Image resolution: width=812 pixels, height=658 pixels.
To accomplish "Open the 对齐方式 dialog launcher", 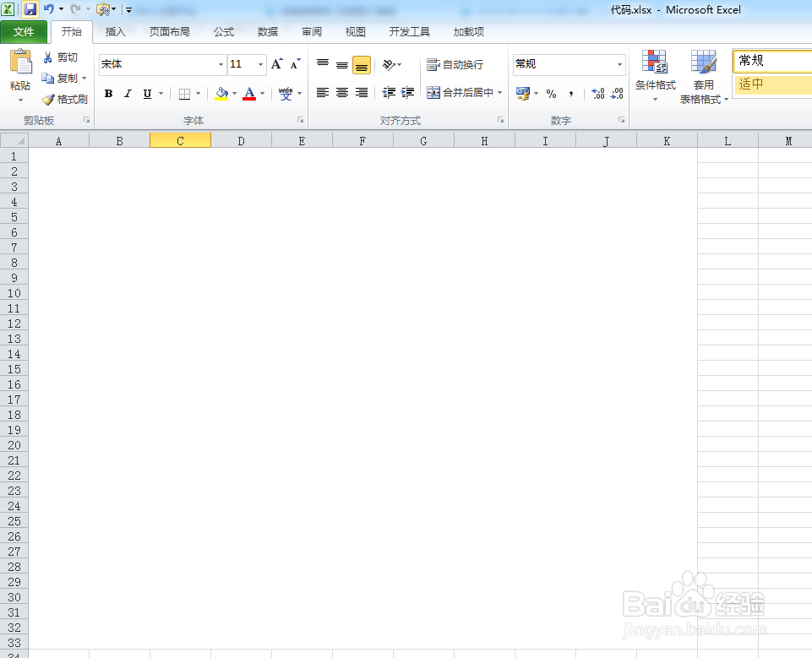I will click(x=501, y=120).
